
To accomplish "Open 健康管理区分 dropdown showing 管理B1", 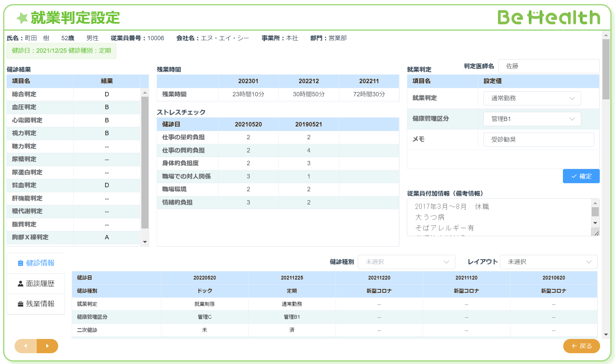I will point(532,119).
